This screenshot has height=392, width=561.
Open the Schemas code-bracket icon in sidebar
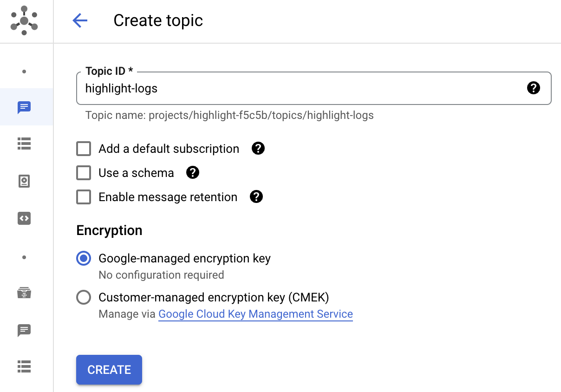(24, 218)
